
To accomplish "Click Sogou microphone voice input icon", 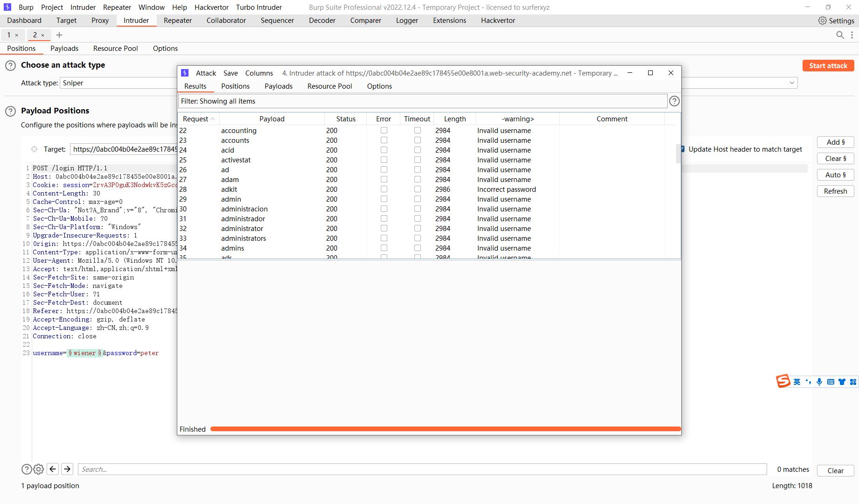I will pos(819,382).
